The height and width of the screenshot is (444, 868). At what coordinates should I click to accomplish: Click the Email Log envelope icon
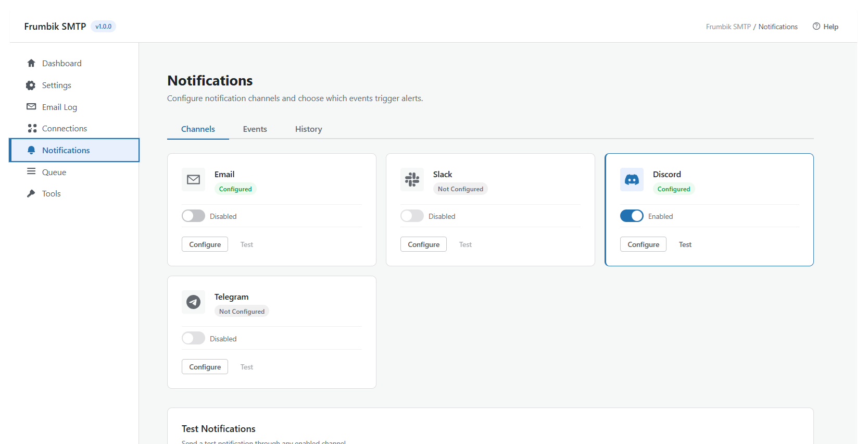tap(31, 107)
